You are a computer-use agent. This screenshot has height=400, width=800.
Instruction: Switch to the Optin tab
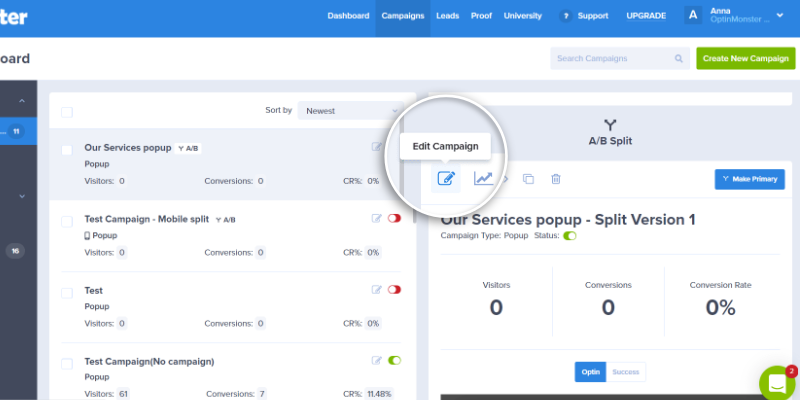tap(590, 372)
